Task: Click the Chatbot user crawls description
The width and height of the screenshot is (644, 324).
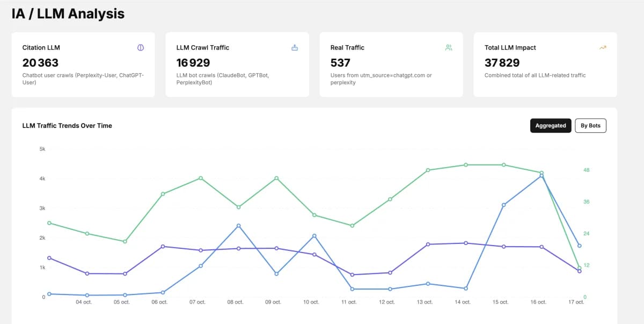Action: click(83, 79)
